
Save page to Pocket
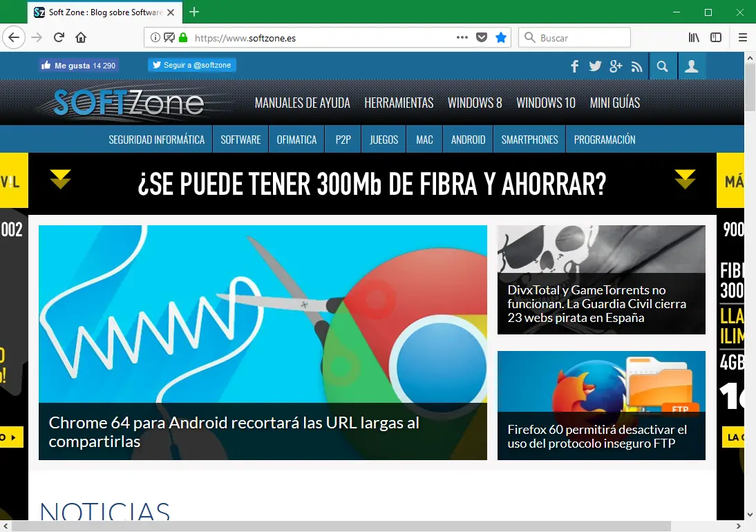pyautogui.click(x=481, y=37)
